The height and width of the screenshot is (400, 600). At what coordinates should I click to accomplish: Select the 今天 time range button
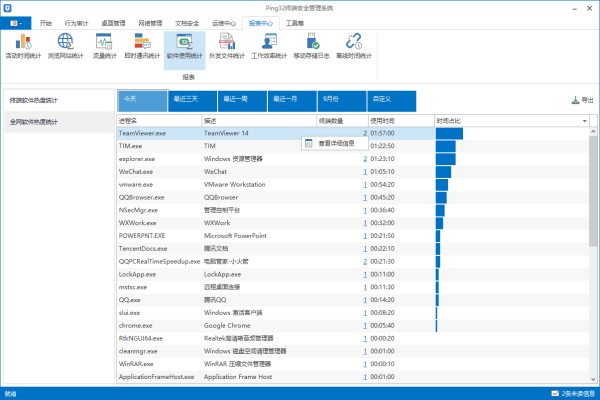click(x=142, y=101)
